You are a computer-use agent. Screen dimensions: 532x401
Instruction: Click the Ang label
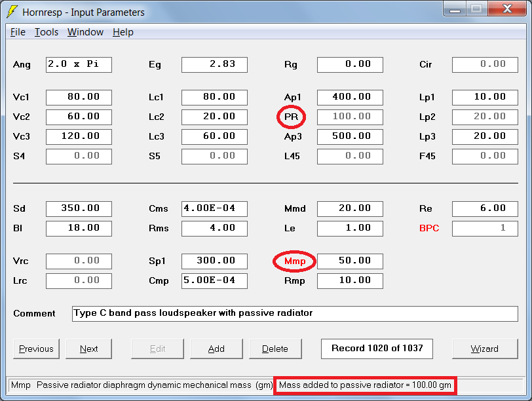(22, 65)
